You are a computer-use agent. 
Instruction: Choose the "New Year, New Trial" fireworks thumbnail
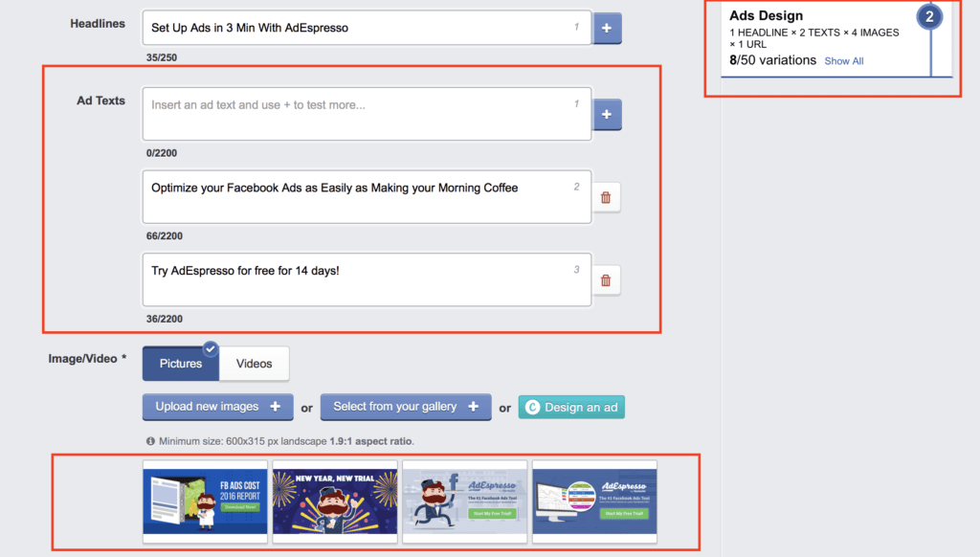point(334,501)
